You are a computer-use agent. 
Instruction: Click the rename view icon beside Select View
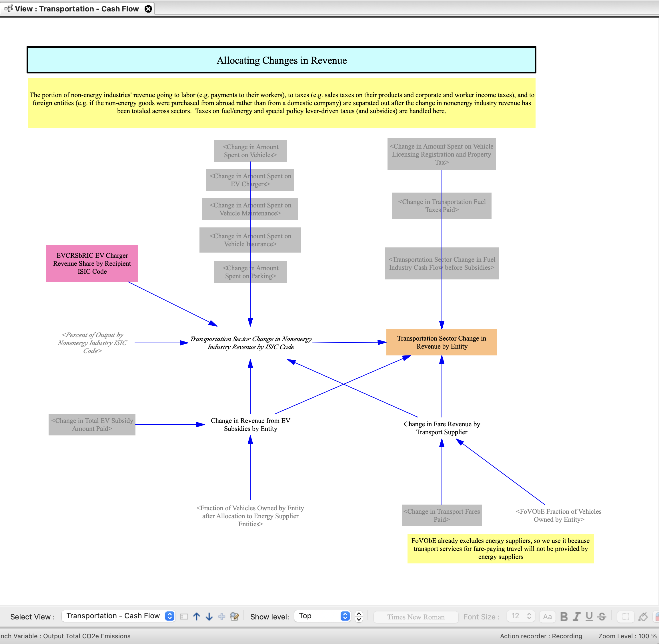pos(184,617)
